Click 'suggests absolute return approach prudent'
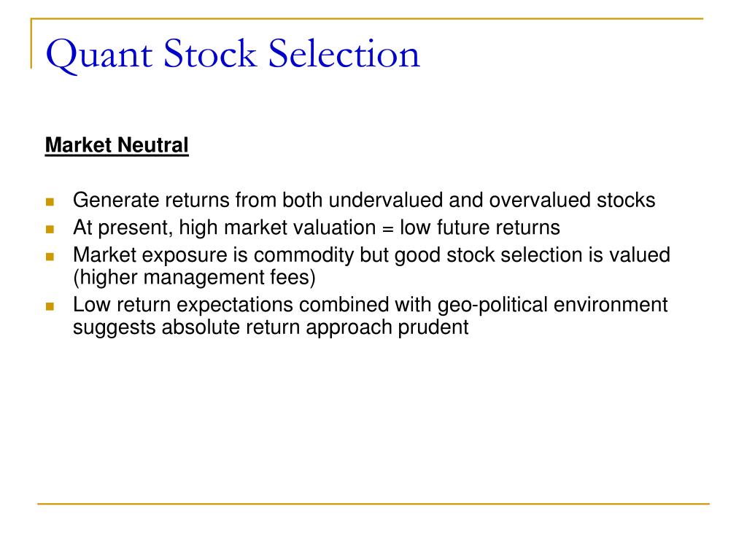 coord(271,327)
